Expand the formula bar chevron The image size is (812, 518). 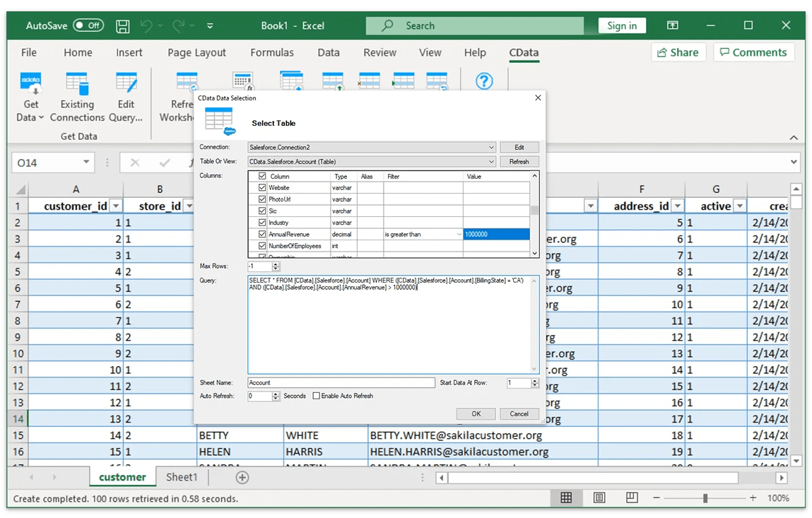(794, 162)
